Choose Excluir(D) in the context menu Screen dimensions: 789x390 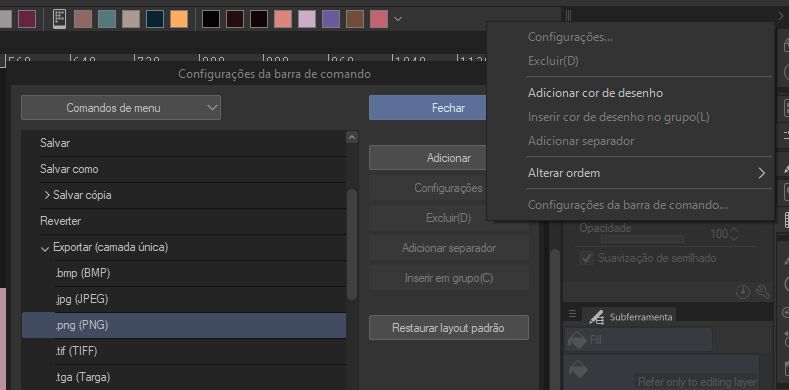[x=553, y=61]
